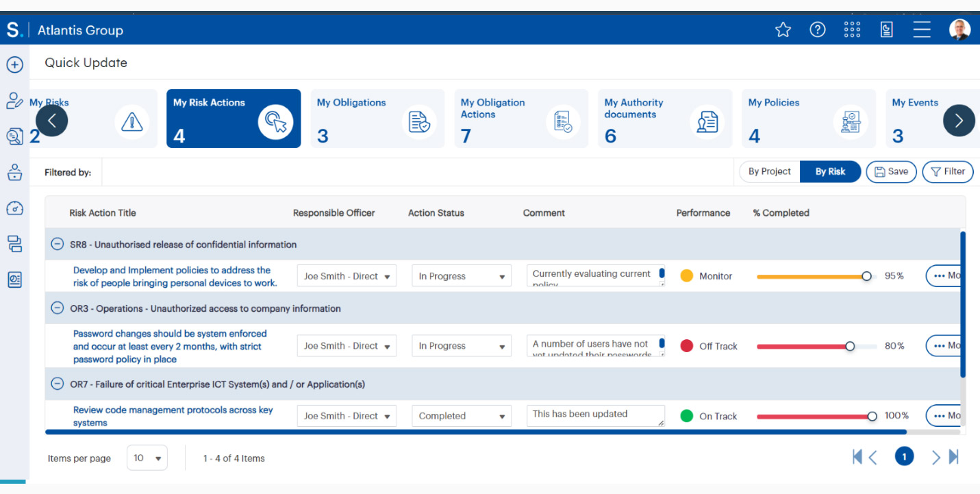Image resolution: width=980 pixels, height=494 pixels.
Task: Click the 80% completion slider handle
Action: click(850, 346)
